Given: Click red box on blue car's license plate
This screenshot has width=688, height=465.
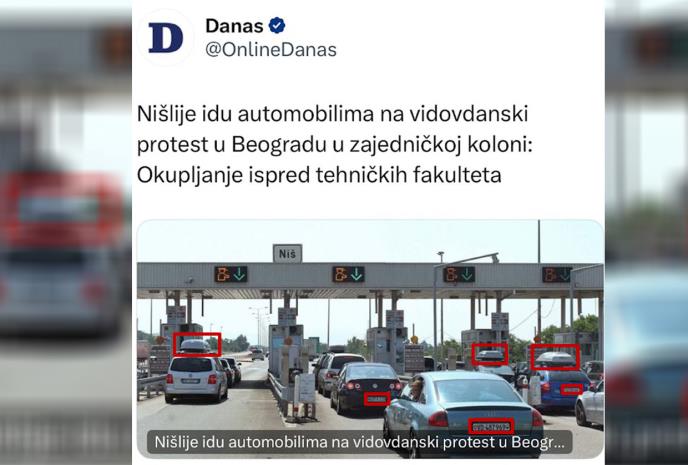Looking at the screenshot, I should (x=572, y=389).
